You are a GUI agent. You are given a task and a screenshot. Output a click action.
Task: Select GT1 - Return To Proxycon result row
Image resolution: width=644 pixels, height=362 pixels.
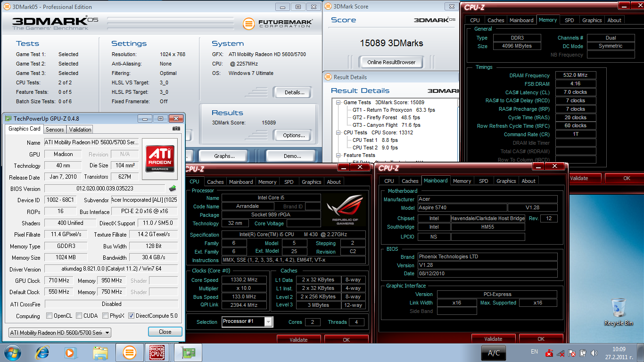coord(394,110)
